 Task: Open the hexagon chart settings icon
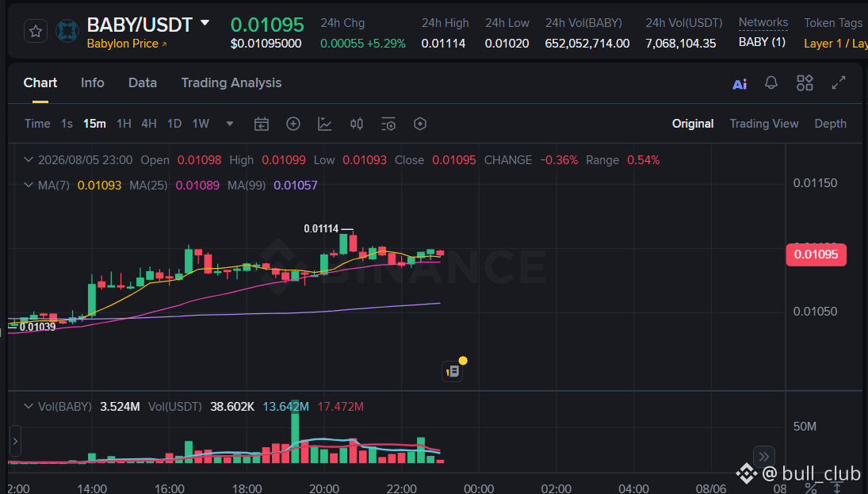(420, 124)
